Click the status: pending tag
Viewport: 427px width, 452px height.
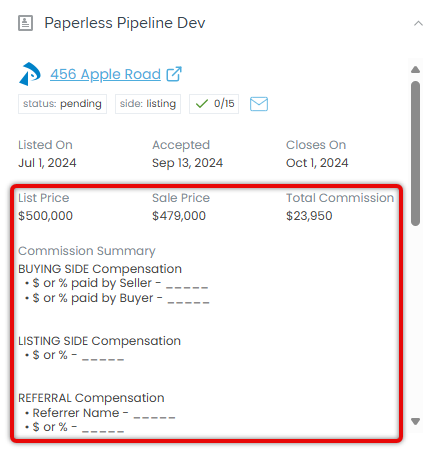[x=62, y=104]
